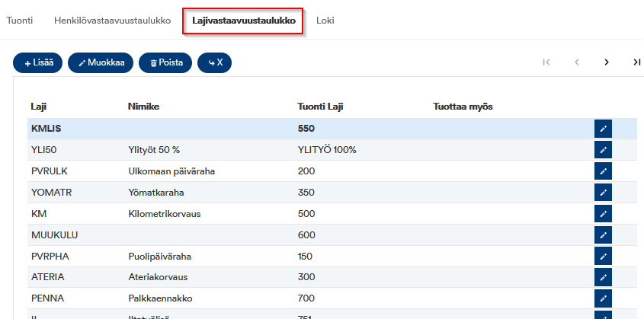This screenshot has width=644, height=319.
Task: Click the Muokkaa button
Action: point(101,63)
